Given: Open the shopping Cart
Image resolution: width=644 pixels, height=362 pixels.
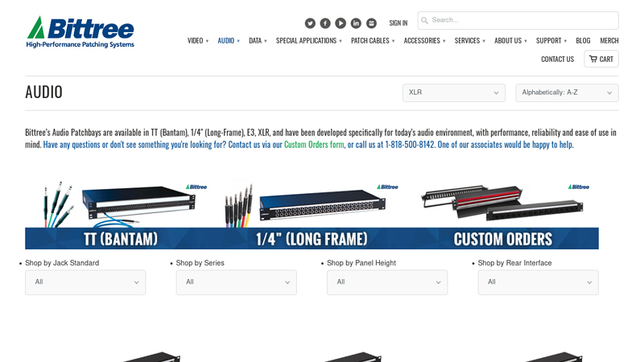Looking at the screenshot, I should pyautogui.click(x=601, y=59).
